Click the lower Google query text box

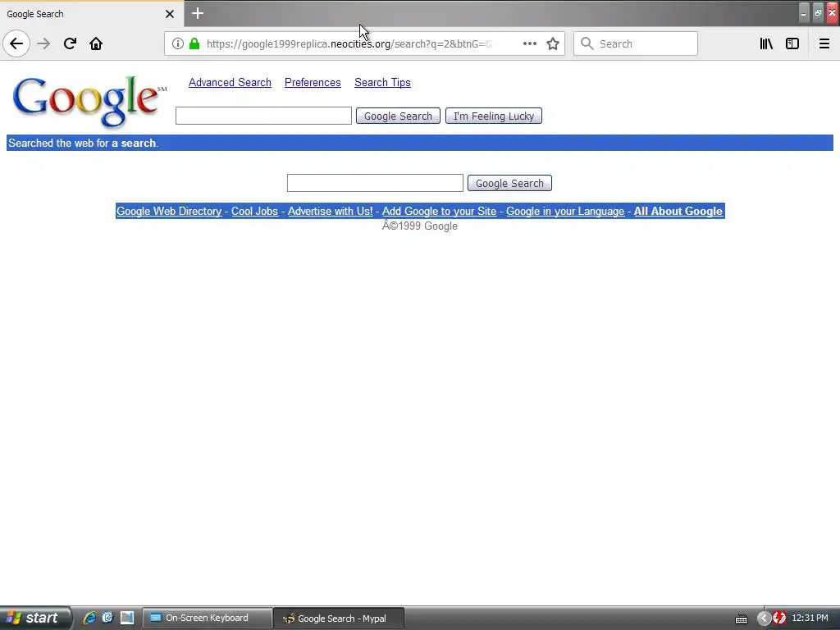point(375,183)
